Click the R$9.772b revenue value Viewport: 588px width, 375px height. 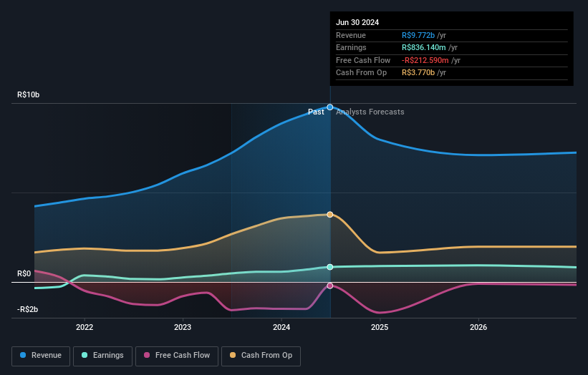pos(418,35)
